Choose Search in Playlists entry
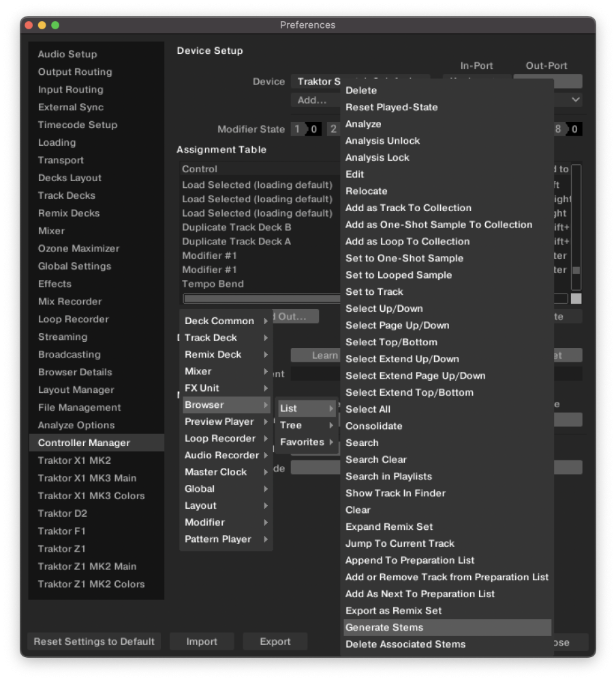 tap(447, 477)
